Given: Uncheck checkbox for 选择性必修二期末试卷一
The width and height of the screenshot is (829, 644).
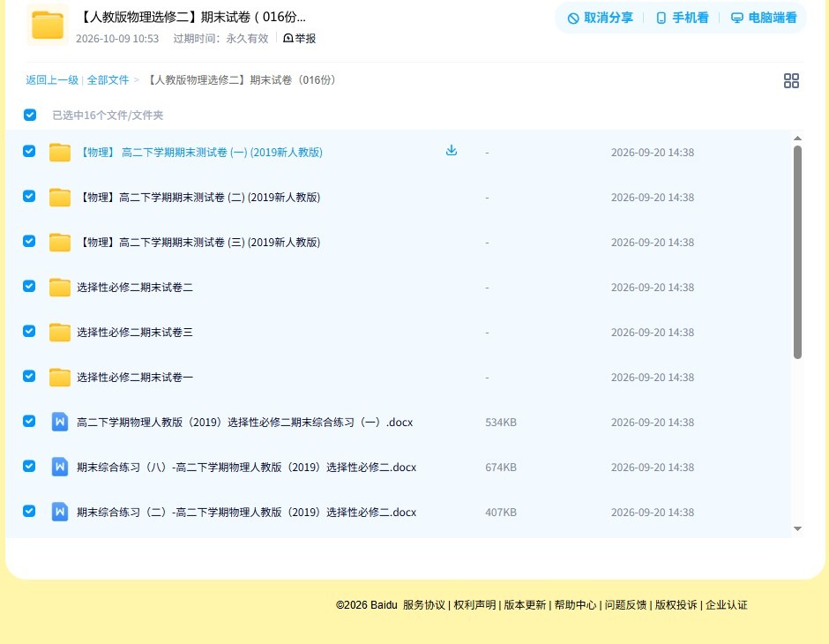Looking at the screenshot, I should (x=29, y=376).
